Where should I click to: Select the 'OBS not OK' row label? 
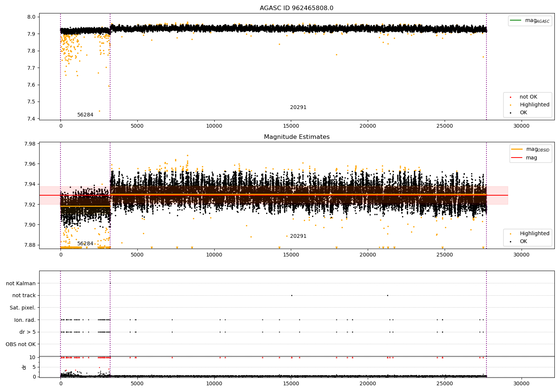coord(21,344)
